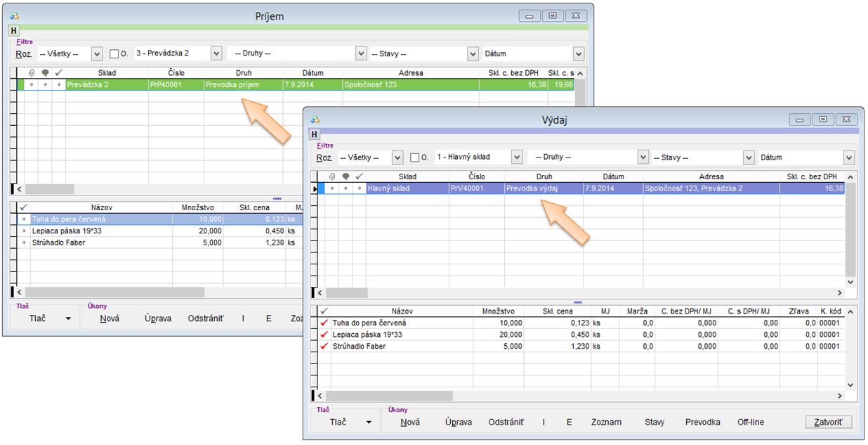Click the Výdaj window title bar app icon
Screen dimensions: 868x445
pos(315,120)
